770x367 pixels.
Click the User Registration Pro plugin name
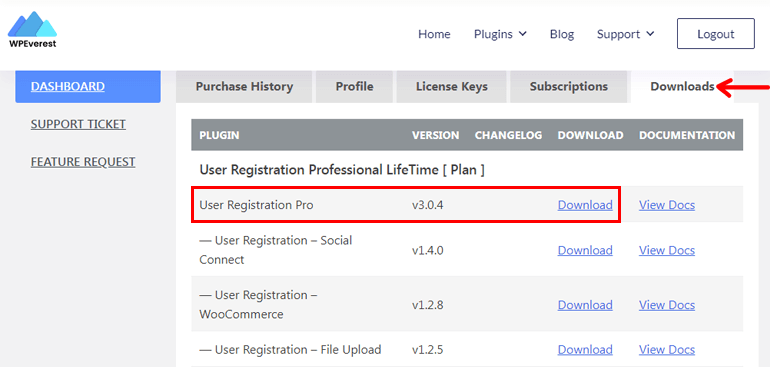tap(256, 205)
